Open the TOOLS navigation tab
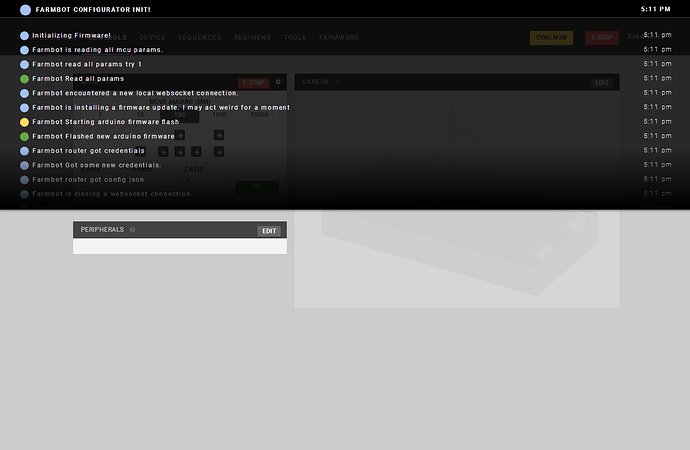Screen dimensions: 690x450 (x=295, y=38)
